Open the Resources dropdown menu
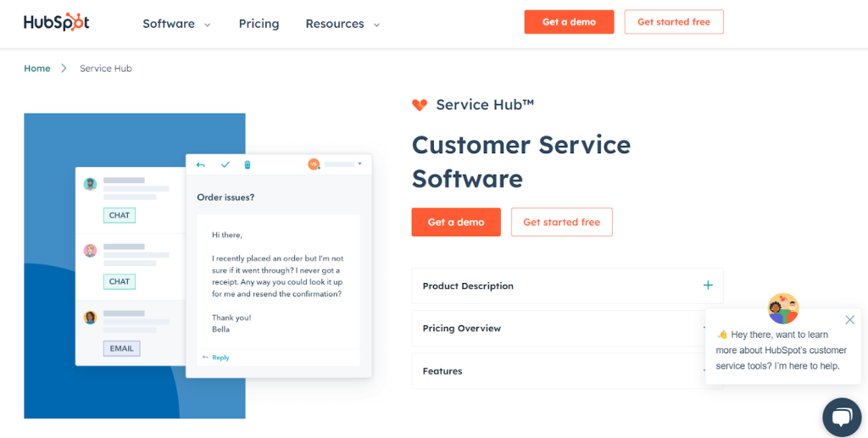868x438 pixels. coord(342,24)
